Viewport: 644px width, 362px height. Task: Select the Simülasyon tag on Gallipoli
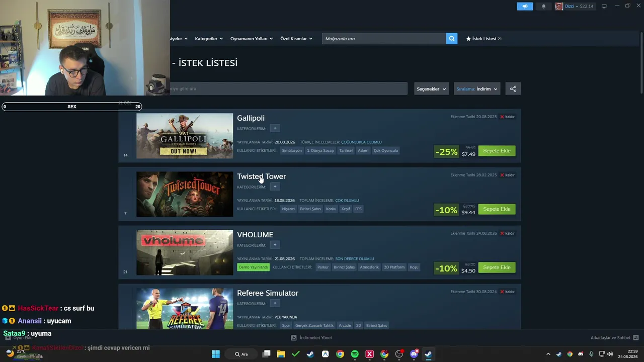292,150
